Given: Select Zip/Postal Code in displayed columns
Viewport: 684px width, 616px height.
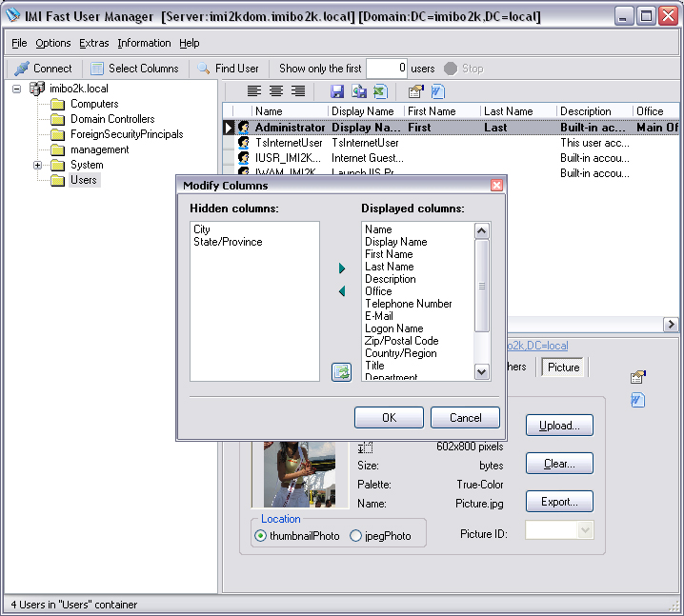Looking at the screenshot, I should [x=401, y=341].
